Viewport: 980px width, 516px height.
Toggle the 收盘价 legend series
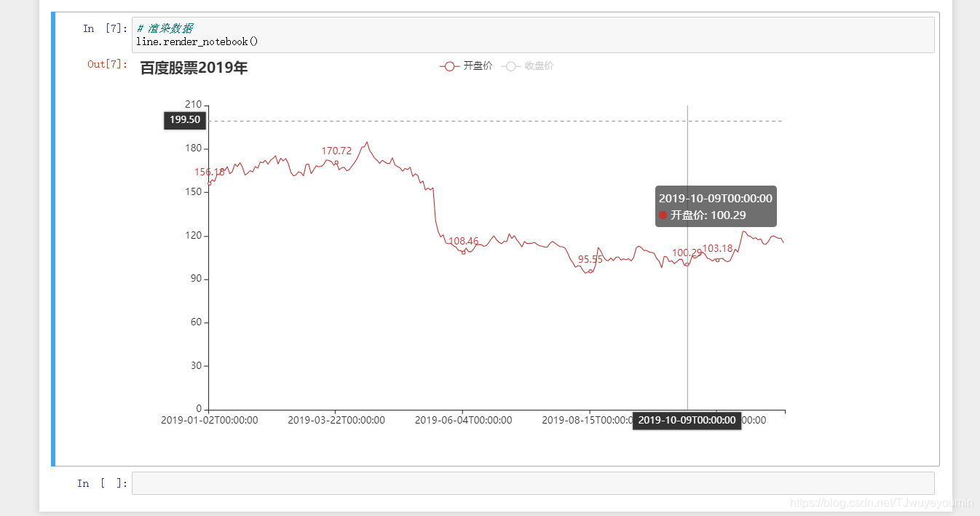[527, 66]
